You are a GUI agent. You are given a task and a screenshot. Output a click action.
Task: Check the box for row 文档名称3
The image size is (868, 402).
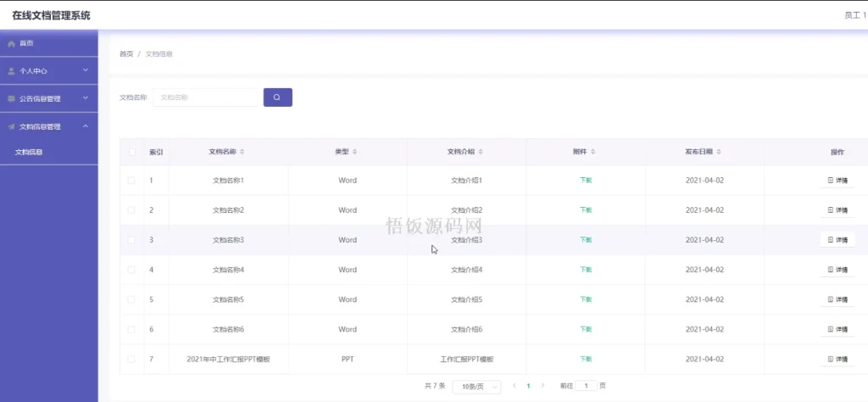tap(131, 240)
